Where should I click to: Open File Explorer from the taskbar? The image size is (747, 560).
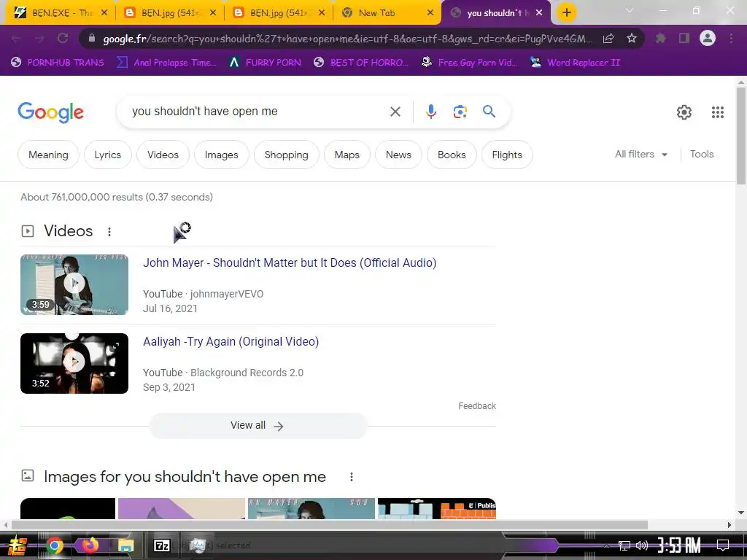125,545
